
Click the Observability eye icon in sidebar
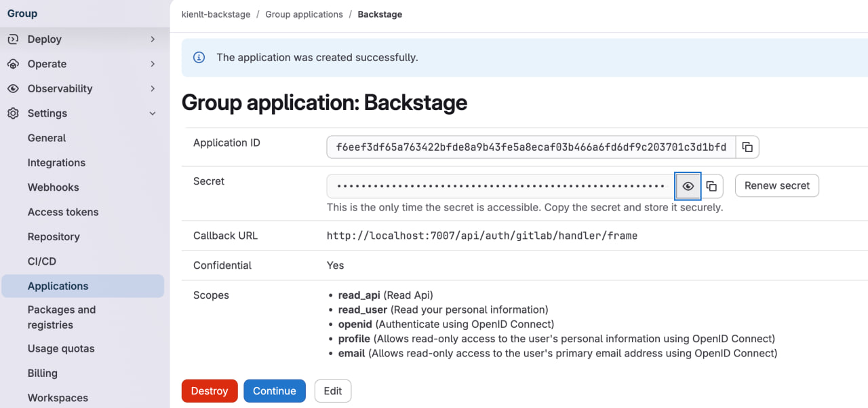(x=13, y=89)
